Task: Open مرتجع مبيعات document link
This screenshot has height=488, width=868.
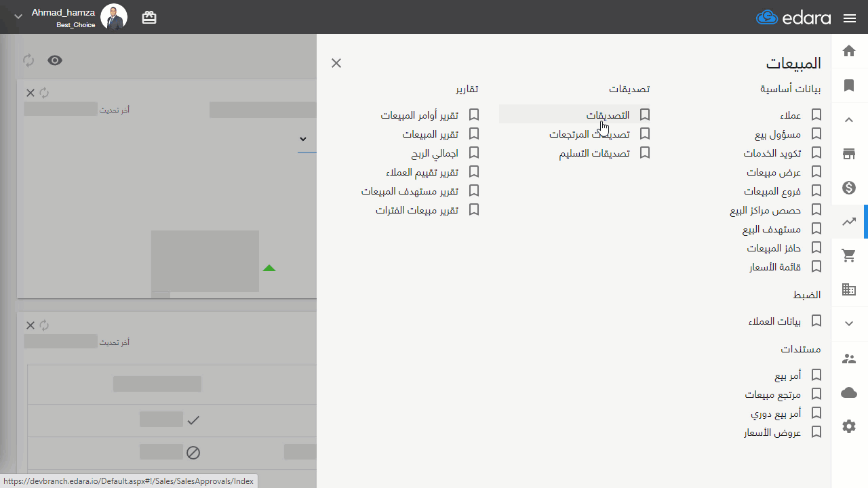Action: coord(773,394)
